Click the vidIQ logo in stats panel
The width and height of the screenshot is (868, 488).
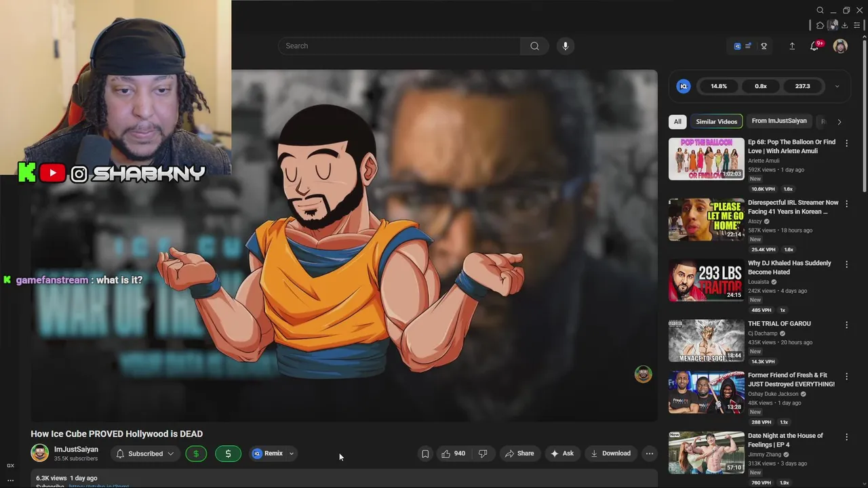click(684, 86)
